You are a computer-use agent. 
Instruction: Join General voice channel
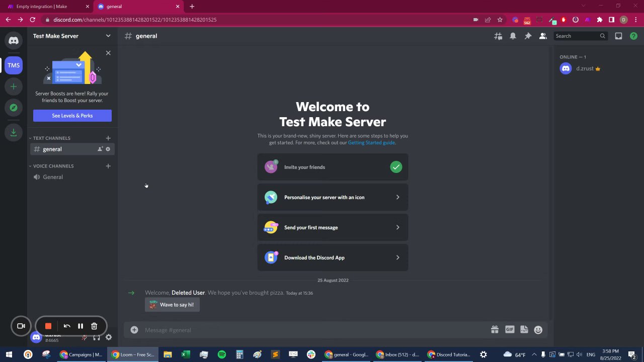(x=72, y=177)
